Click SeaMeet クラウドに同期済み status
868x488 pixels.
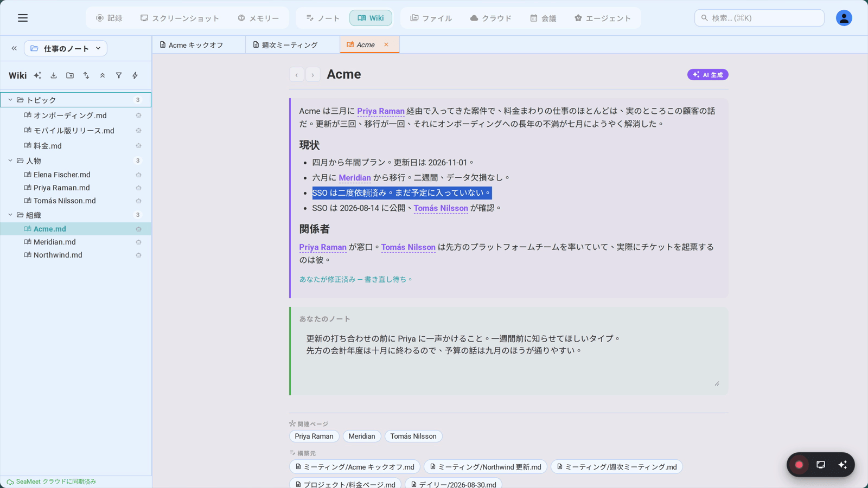tap(52, 481)
